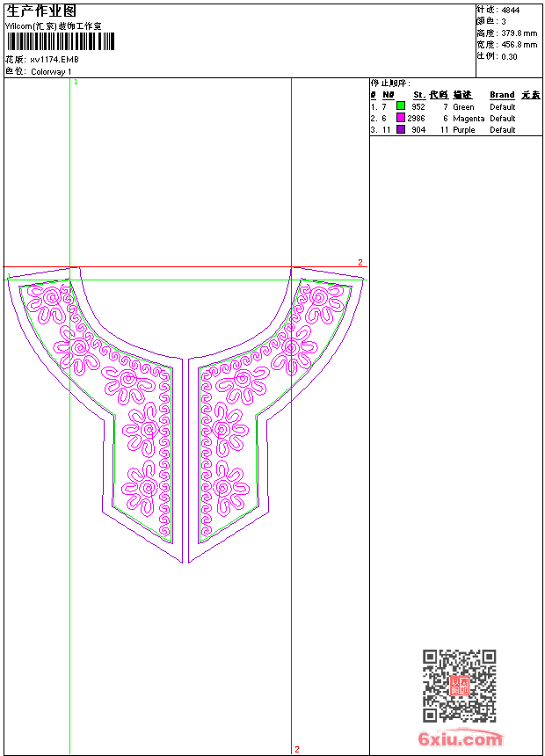The image size is (545, 756).
Task: Select the height value '379.8 mm'
Action: (519, 33)
